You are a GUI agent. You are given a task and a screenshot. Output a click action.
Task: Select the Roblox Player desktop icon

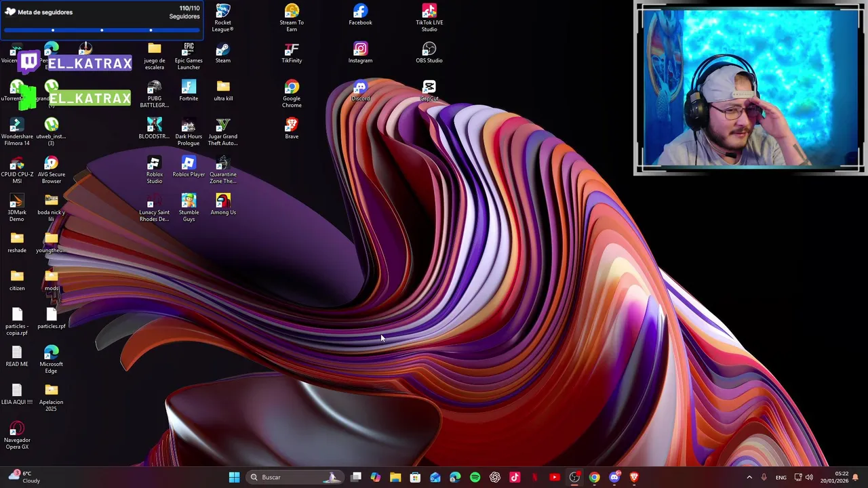click(x=189, y=167)
